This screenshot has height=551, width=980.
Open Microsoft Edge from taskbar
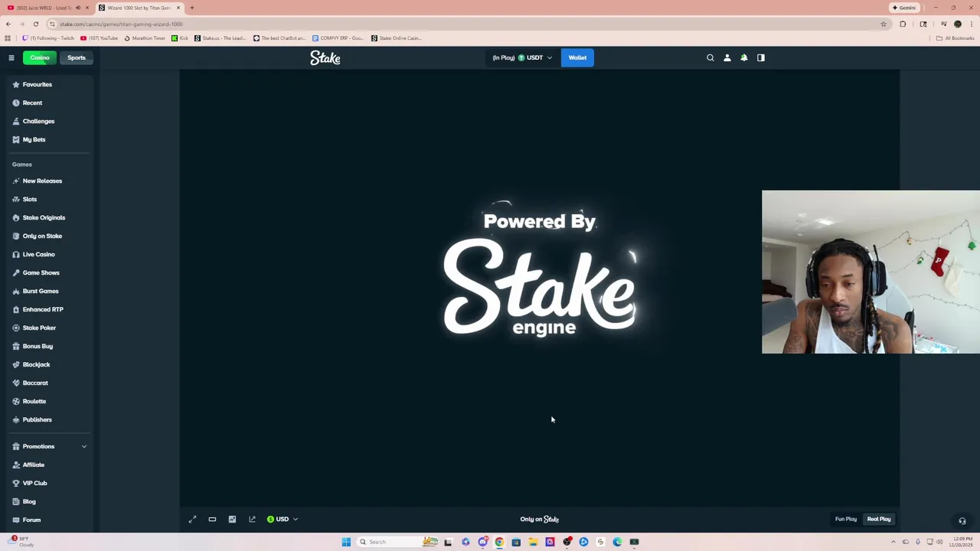pyautogui.click(x=617, y=542)
